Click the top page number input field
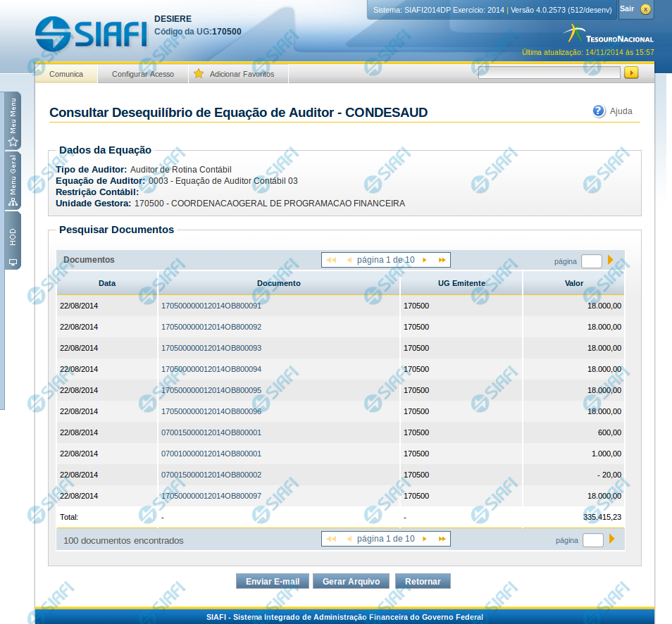The height and width of the screenshot is (624, 672). [591, 261]
